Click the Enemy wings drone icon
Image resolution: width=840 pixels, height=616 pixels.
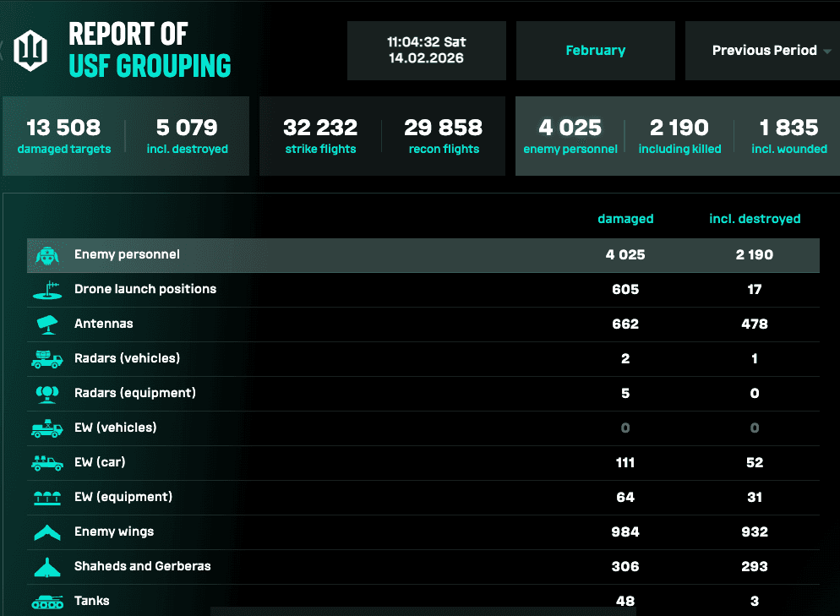point(47,532)
